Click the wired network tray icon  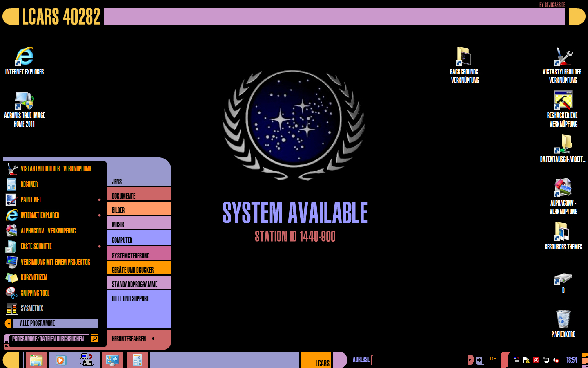click(x=546, y=360)
